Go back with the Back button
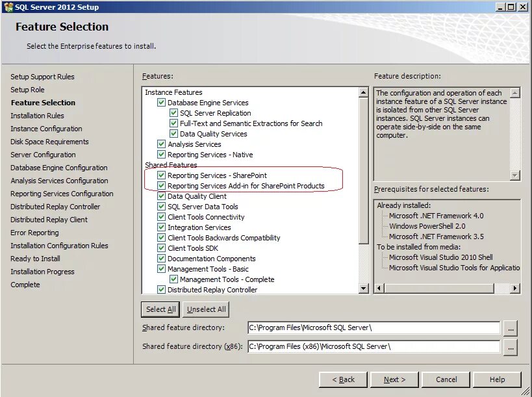The height and width of the screenshot is (397, 532). (343, 379)
